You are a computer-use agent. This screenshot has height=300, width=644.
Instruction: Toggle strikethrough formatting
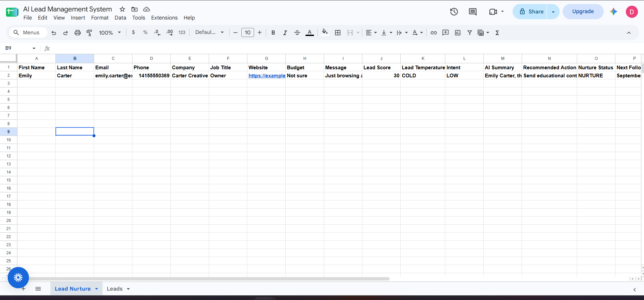click(297, 33)
